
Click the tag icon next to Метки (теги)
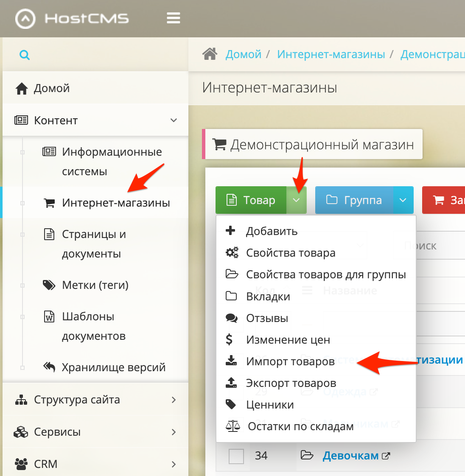tap(49, 285)
